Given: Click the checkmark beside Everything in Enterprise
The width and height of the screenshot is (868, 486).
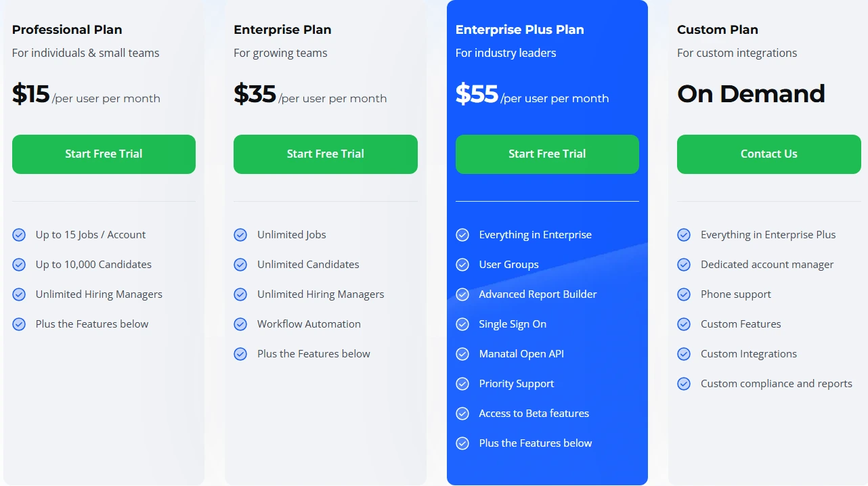Looking at the screenshot, I should coord(462,234).
